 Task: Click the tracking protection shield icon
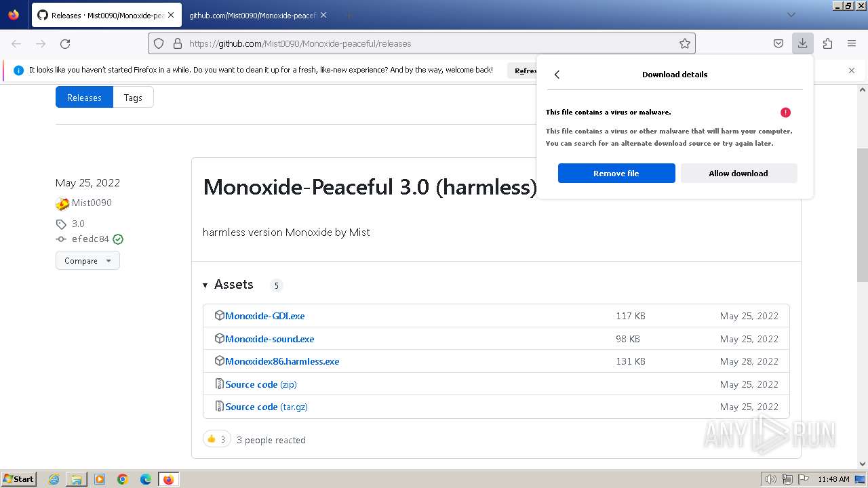coord(159,43)
